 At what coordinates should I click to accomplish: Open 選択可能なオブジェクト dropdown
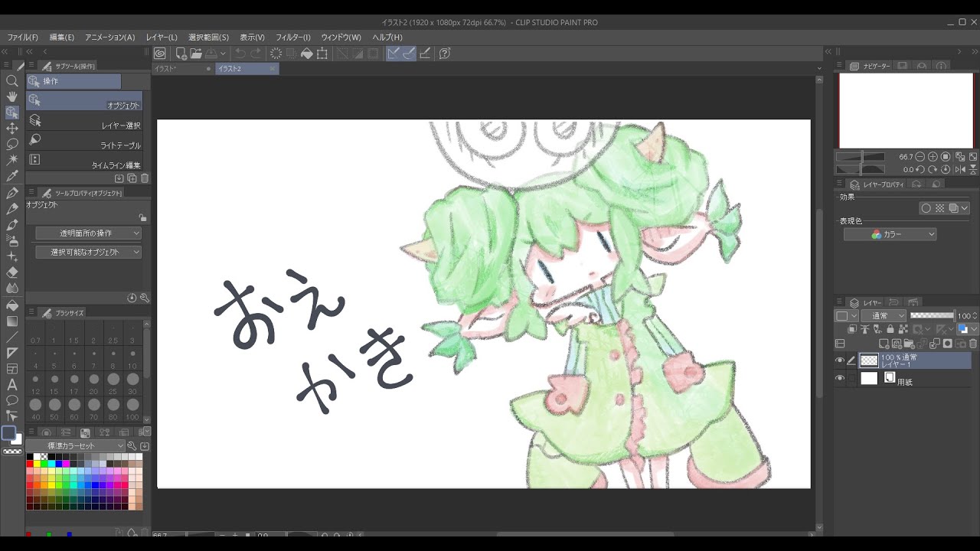pyautogui.click(x=89, y=252)
